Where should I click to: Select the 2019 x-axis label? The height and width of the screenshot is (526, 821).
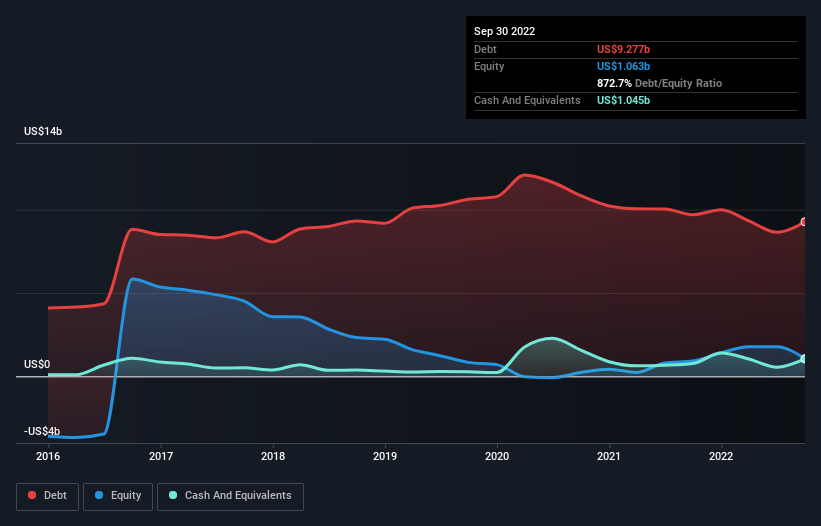385,456
